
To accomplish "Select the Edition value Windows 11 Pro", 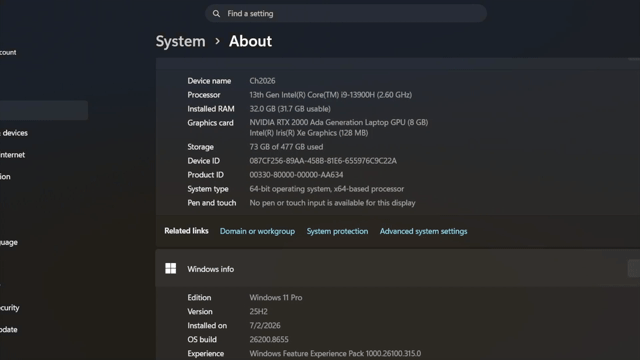I will [x=276, y=298].
